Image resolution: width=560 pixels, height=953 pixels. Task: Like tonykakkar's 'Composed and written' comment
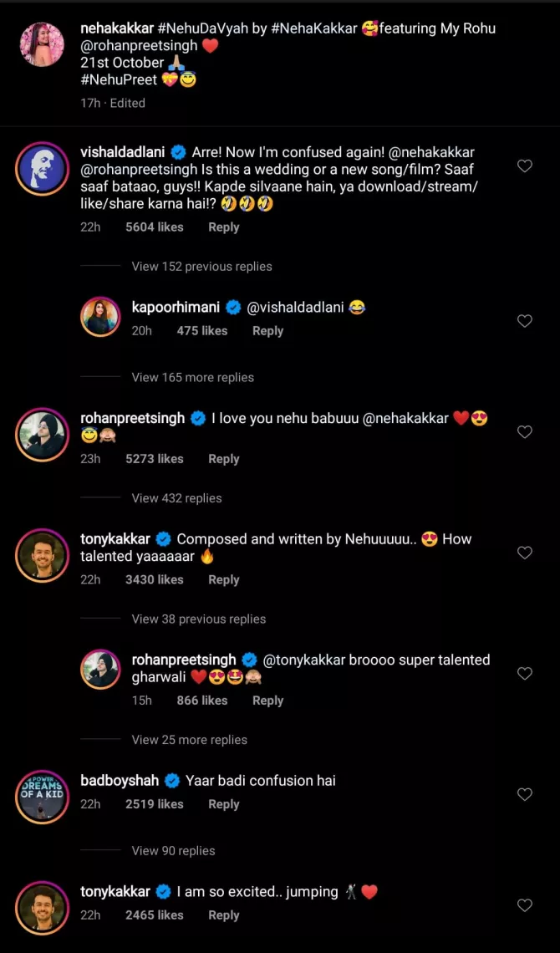(525, 553)
